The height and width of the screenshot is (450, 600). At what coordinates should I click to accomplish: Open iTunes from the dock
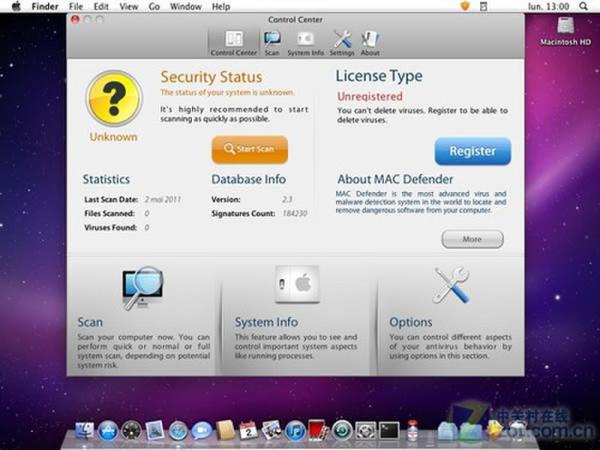[x=295, y=430]
